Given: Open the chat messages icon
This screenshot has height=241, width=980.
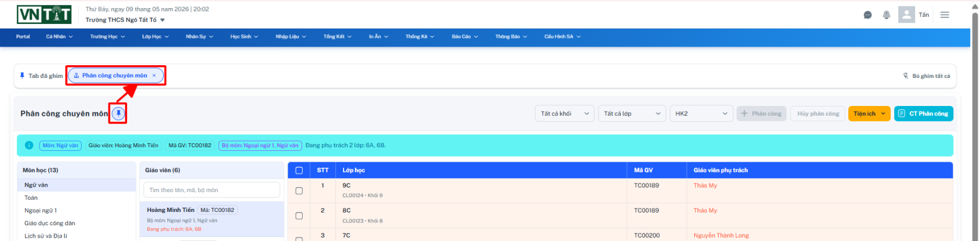Looking at the screenshot, I should pos(868,15).
